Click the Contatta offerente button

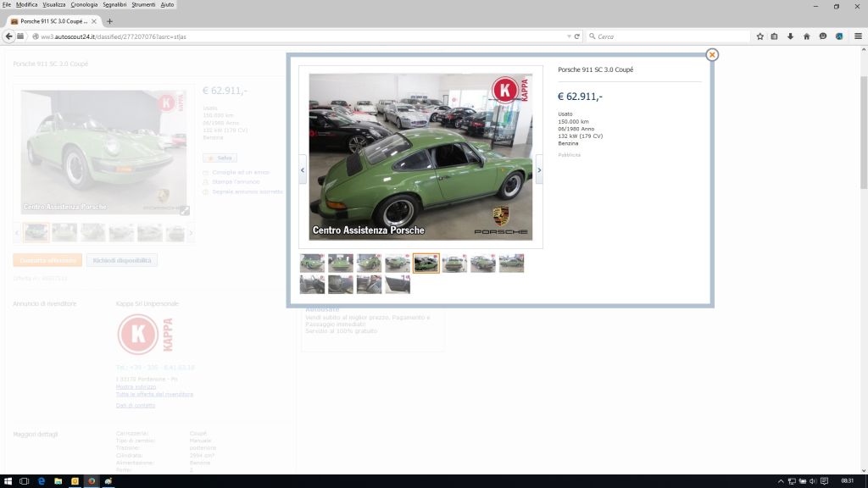click(x=47, y=260)
